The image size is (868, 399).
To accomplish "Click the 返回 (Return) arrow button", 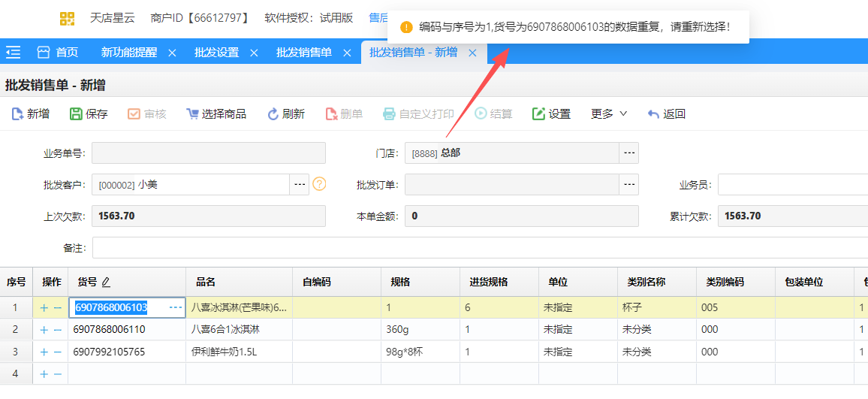I will click(x=653, y=114).
